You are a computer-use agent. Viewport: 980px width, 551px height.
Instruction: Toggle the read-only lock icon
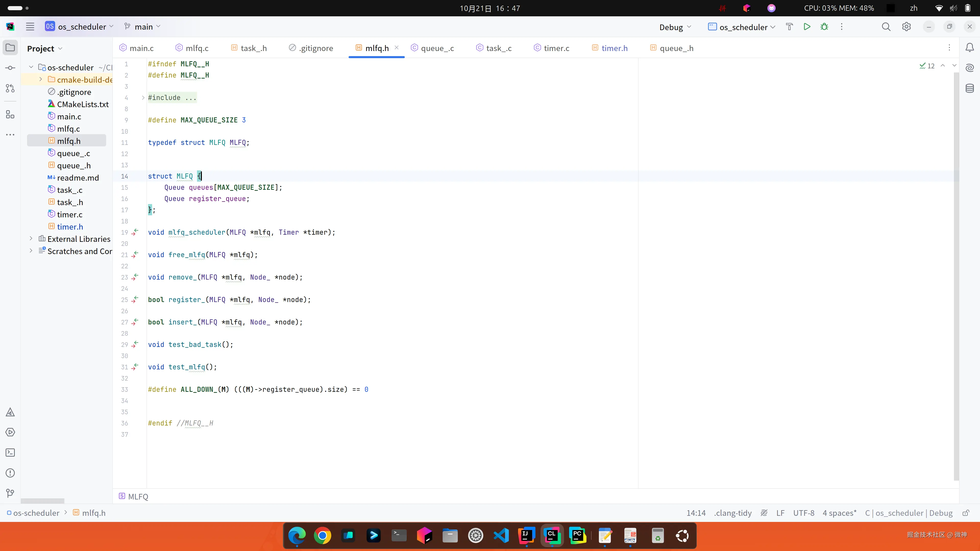[x=966, y=513]
